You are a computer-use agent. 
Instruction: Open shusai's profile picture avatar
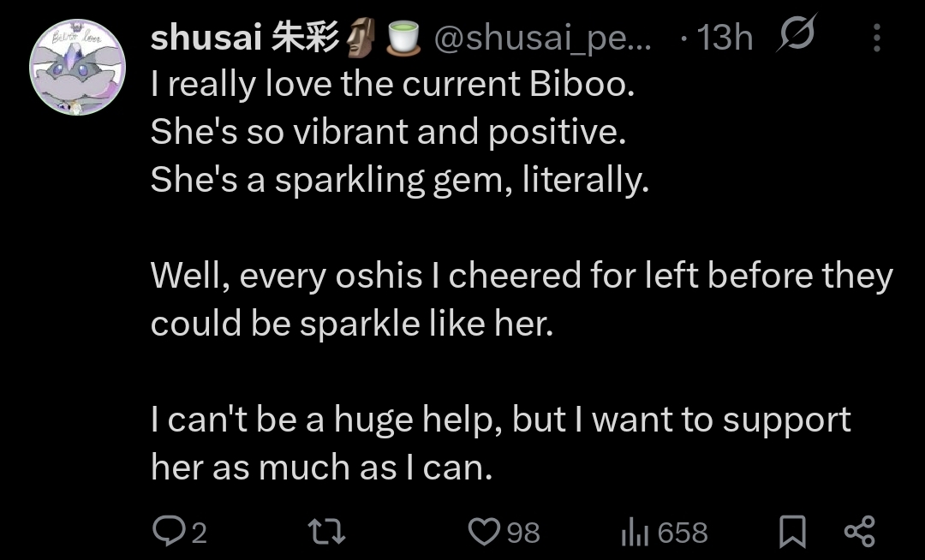77,67
